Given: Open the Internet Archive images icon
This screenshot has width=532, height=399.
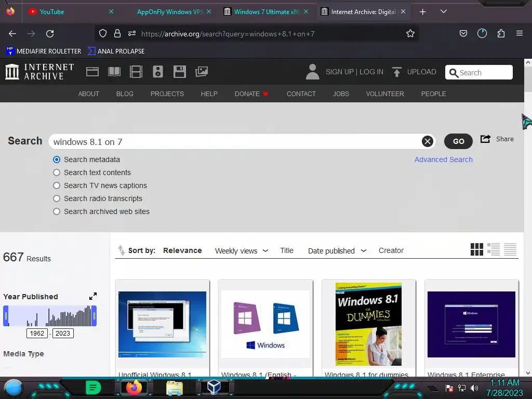Looking at the screenshot, I should (202, 72).
